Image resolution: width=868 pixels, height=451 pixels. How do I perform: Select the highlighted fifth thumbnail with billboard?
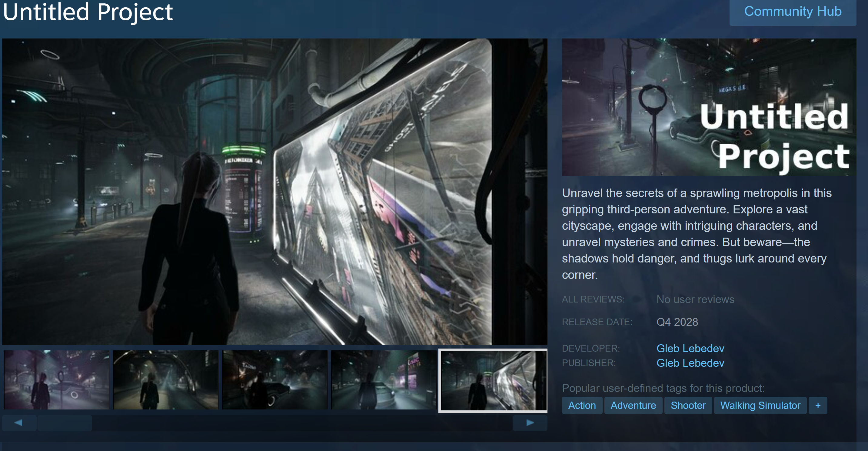pyautogui.click(x=493, y=381)
